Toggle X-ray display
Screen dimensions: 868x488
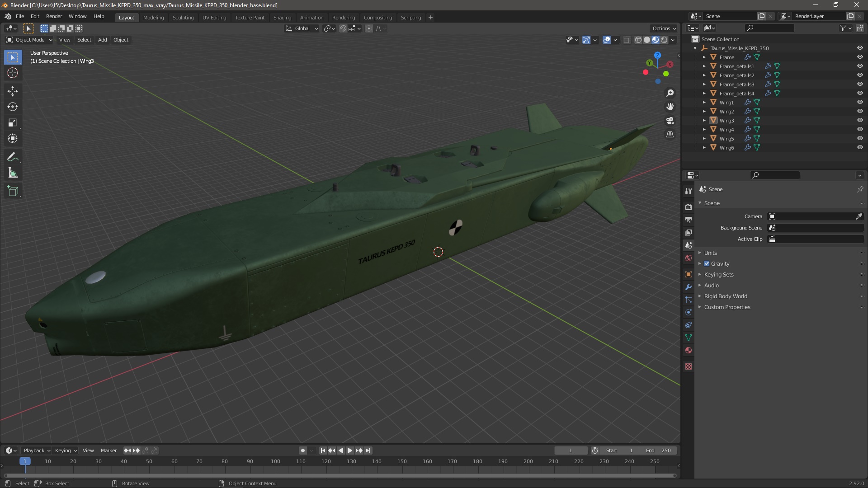627,40
